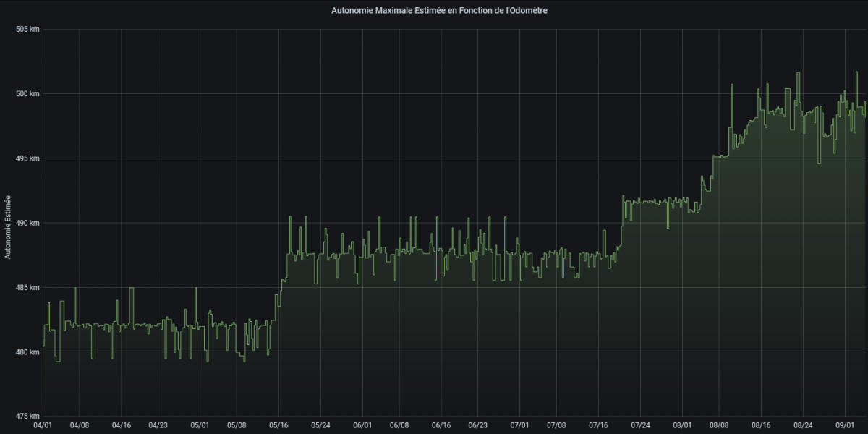Click the 475 km y-axis tick label
The width and height of the screenshot is (868, 434).
click(x=27, y=417)
